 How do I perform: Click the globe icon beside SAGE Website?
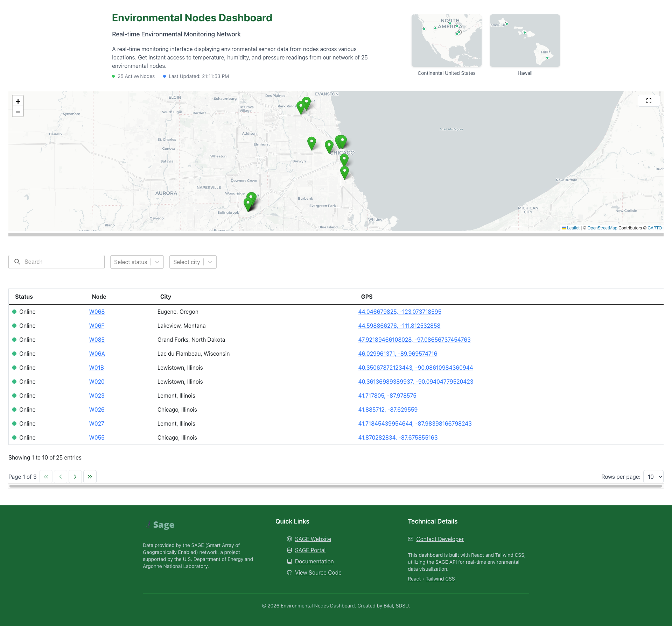tap(289, 539)
